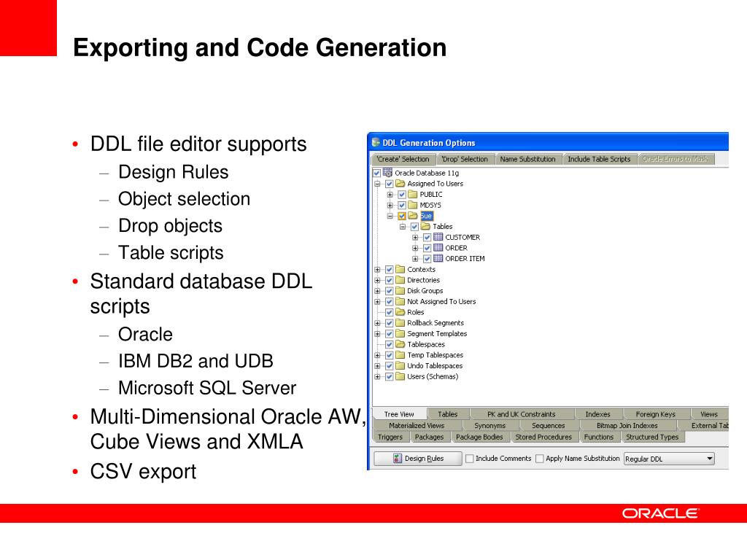Image resolution: width=747 pixels, height=560 pixels.
Task: Open the Include Table Scripts tab
Action: 599,159
